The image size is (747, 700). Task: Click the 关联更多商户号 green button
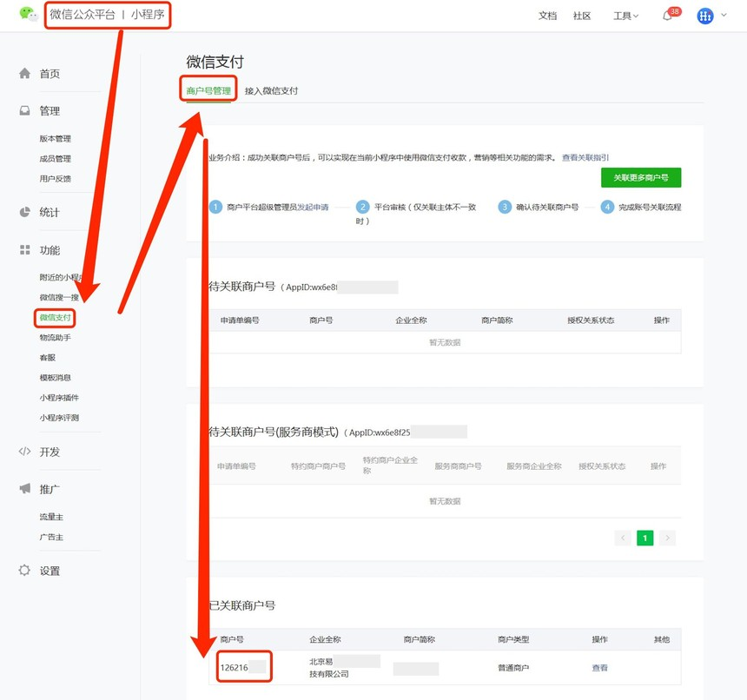point(640,177)
